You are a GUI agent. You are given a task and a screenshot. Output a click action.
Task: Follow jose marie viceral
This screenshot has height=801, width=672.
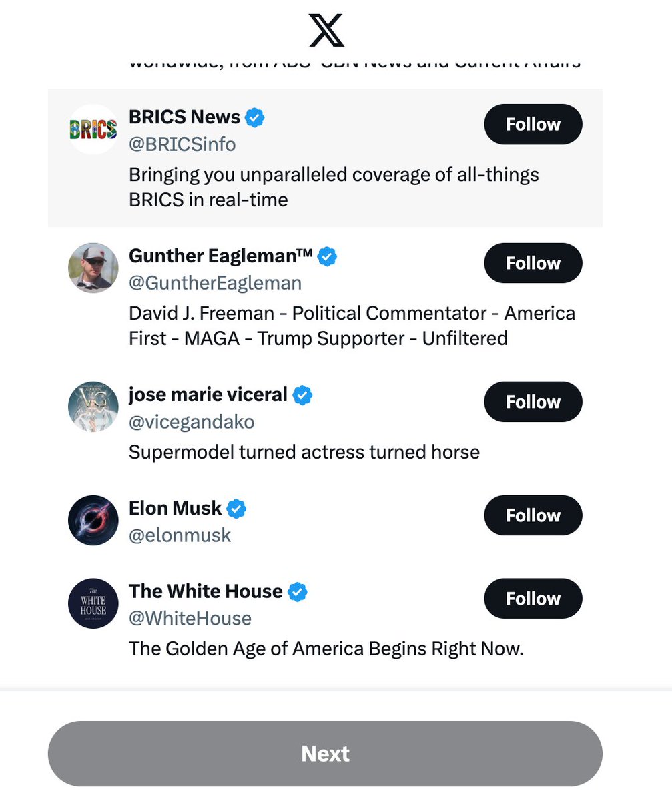tap(533, 402)
